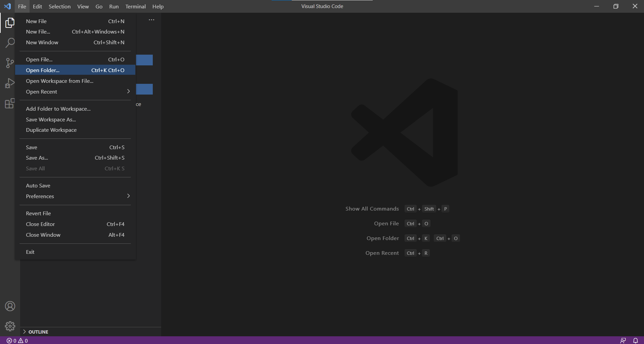Expand the Preferences submenu
The image size is (644, 344).
point(75,196)
